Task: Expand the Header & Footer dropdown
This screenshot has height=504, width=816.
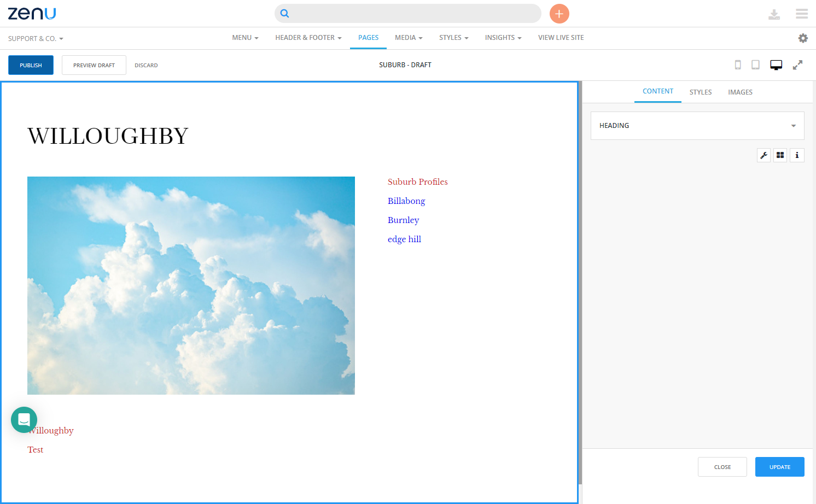Action: (x=308, y=38)
